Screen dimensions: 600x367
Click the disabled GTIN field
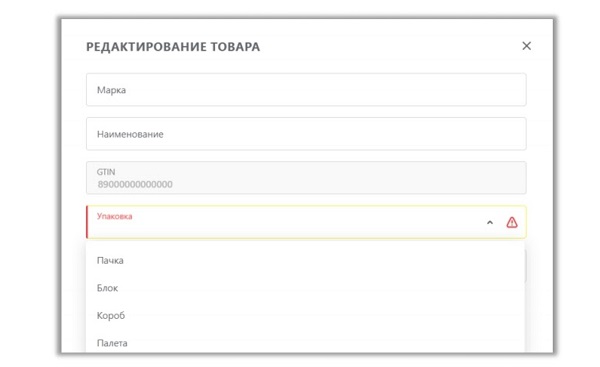306,178
